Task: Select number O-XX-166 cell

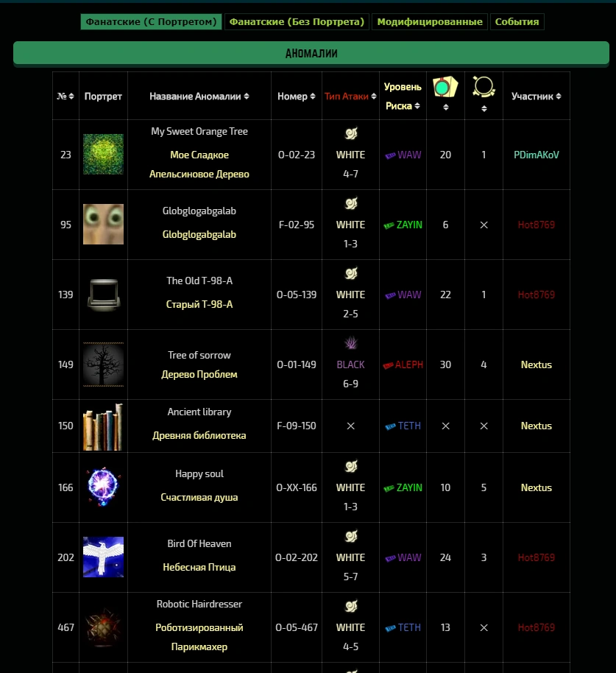Action: tap(297, 487)
